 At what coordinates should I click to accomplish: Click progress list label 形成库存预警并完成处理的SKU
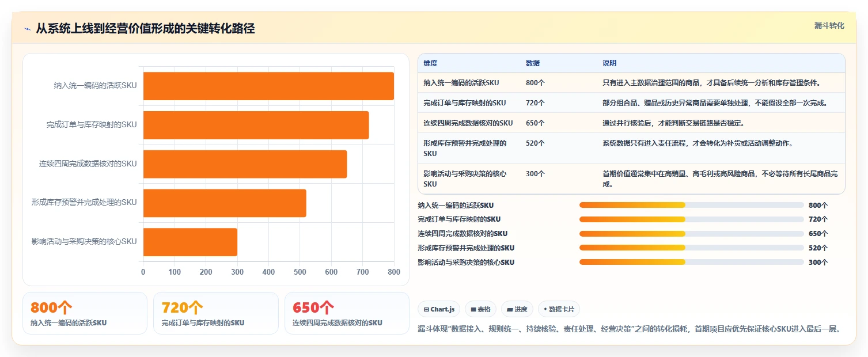[466, 248]
